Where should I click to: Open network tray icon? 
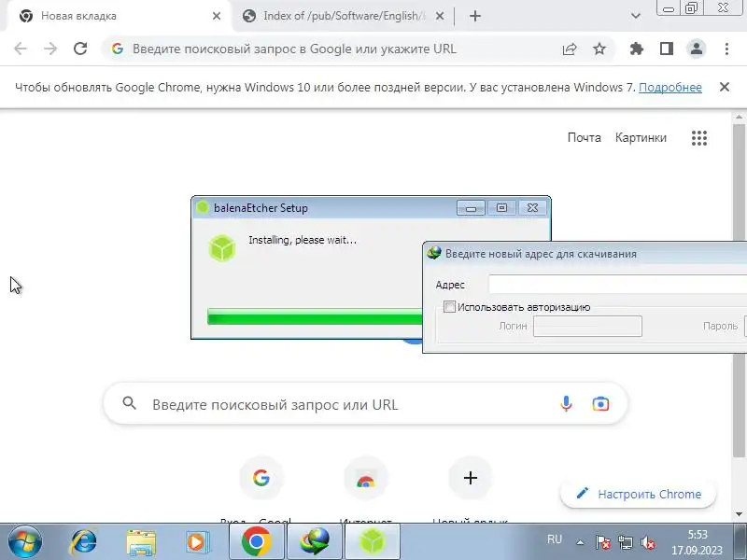pyautogui.click(x=626, y=542)
